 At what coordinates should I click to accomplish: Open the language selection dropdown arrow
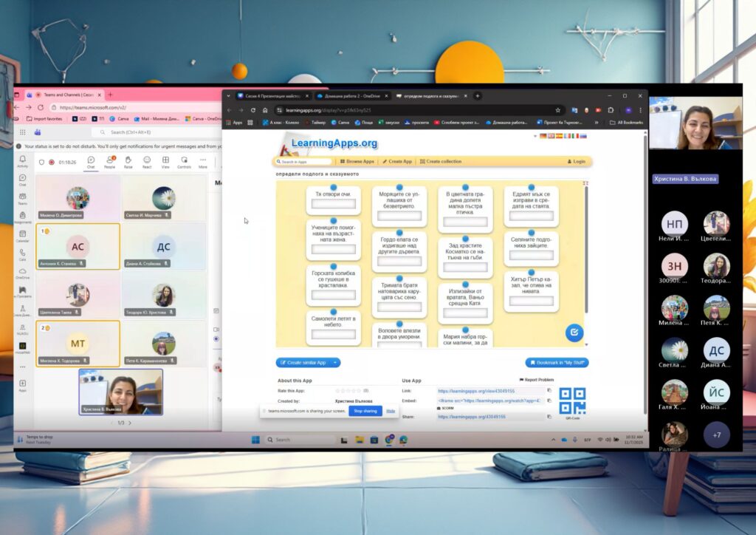click(534, 137)
